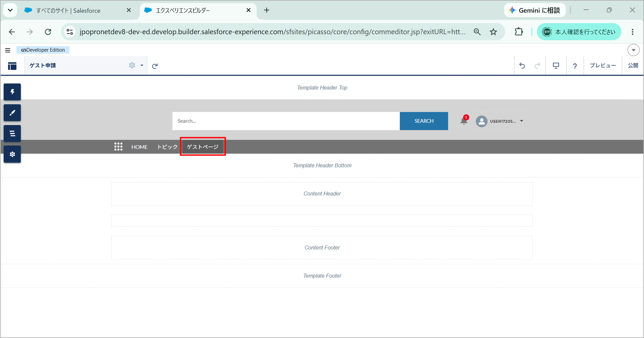Select the ゲストページ navigation tab
644x338 pixels.
click(x=203, y=147)
